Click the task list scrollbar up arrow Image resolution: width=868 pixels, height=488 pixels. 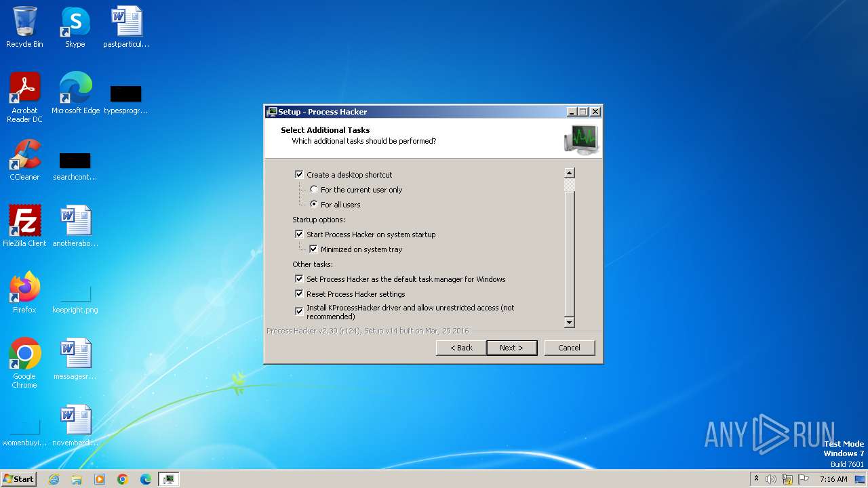pyautogui.click(x=570, y=173)
